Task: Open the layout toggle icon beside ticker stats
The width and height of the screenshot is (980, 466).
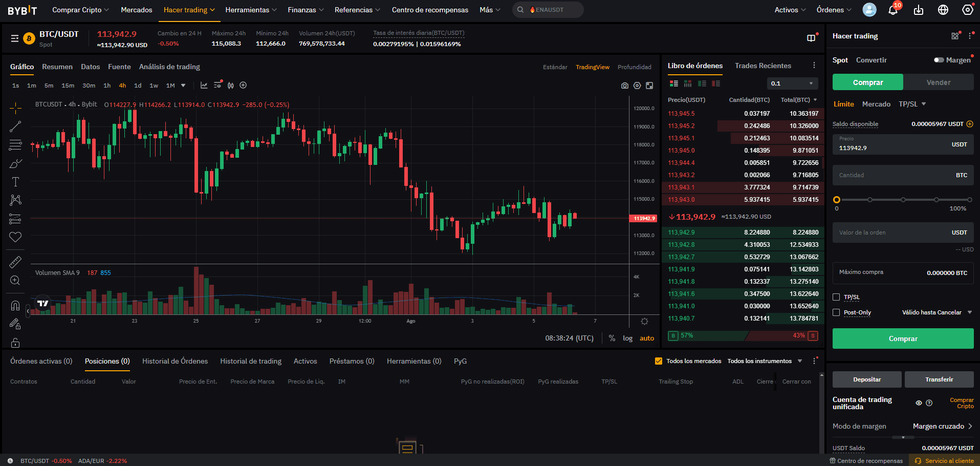Action: 811,38
